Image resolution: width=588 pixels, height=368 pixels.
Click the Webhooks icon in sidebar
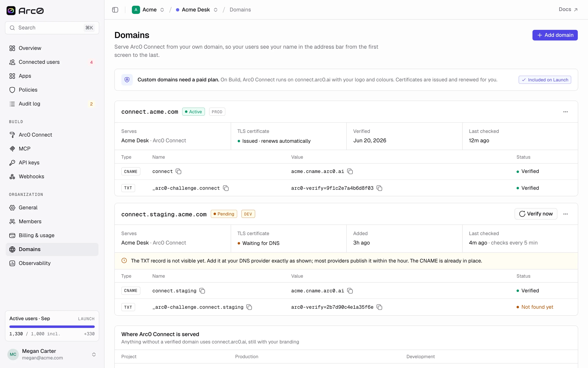click(12, 176)
